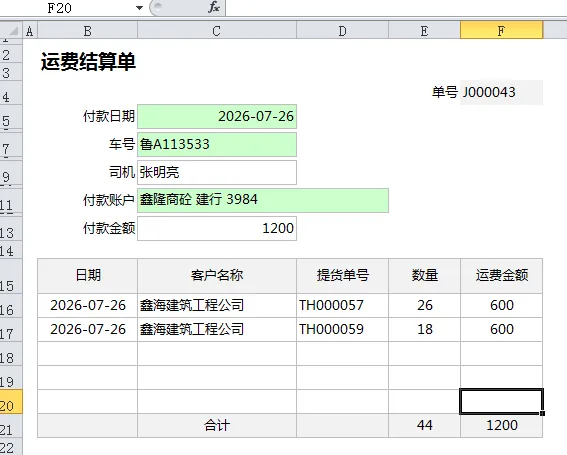Click total quantity cell 44
Viewport: 567px width, 455px height.
click(425, 426)
